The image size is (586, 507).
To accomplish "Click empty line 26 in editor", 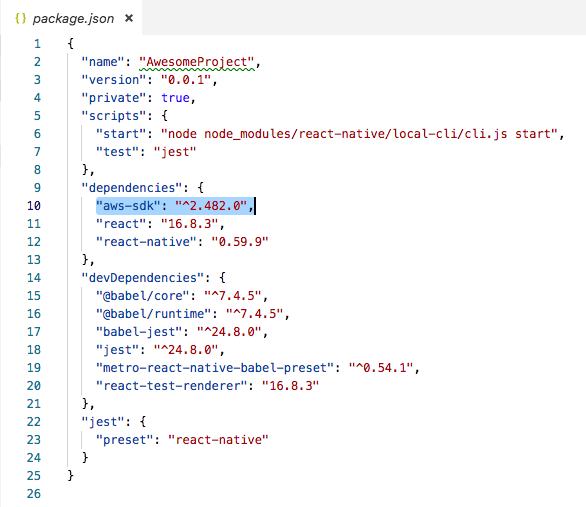I will point(299,494).
